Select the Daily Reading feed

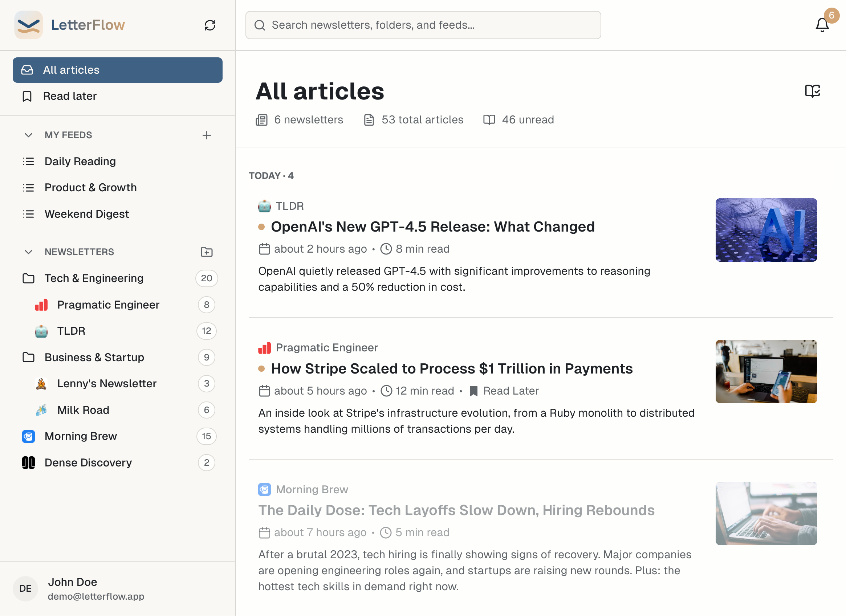80,162
